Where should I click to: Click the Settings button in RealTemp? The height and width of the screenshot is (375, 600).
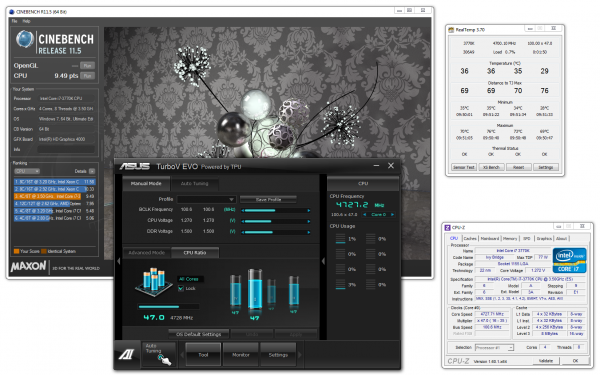[x=546, y=167]
